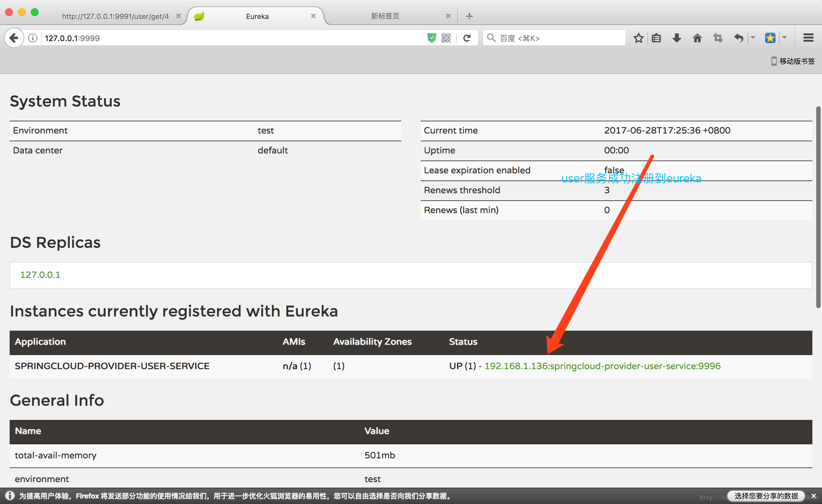Open the Firefox hamburger menu
Screen dimensions: 822x504
coord(808,38)
